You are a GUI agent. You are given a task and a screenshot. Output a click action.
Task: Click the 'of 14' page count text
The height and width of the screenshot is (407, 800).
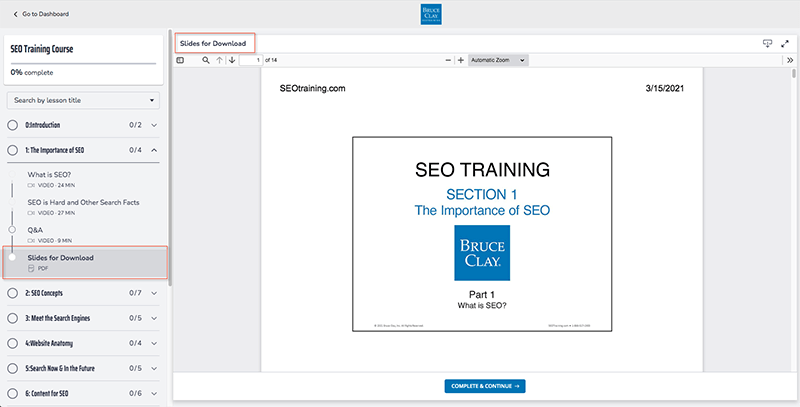point(271,60)
